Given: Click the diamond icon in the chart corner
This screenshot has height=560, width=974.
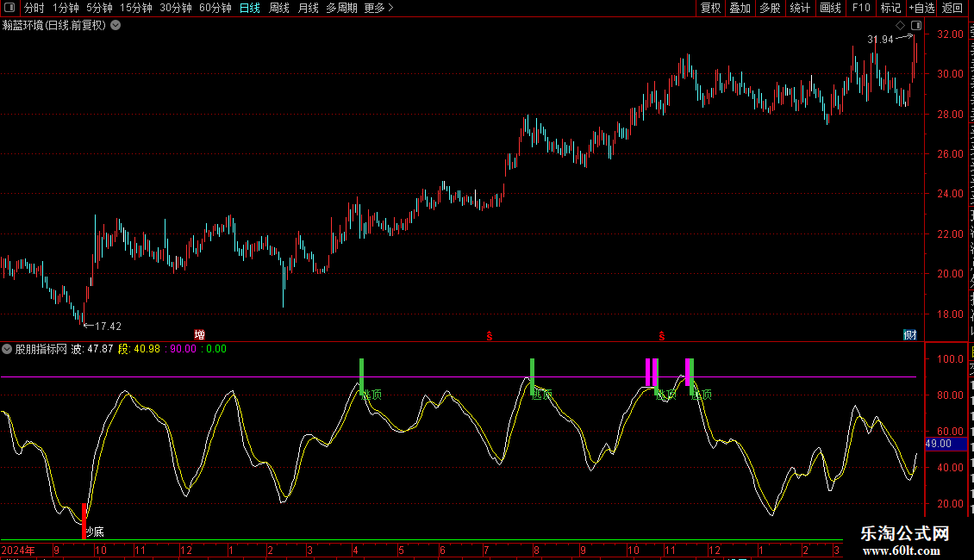Looking at the screenshot, I should click(x=900, y=26).
